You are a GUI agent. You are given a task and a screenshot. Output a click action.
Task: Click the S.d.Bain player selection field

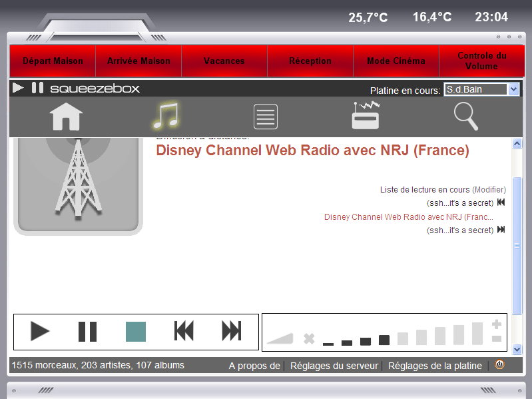coord(476,89)
